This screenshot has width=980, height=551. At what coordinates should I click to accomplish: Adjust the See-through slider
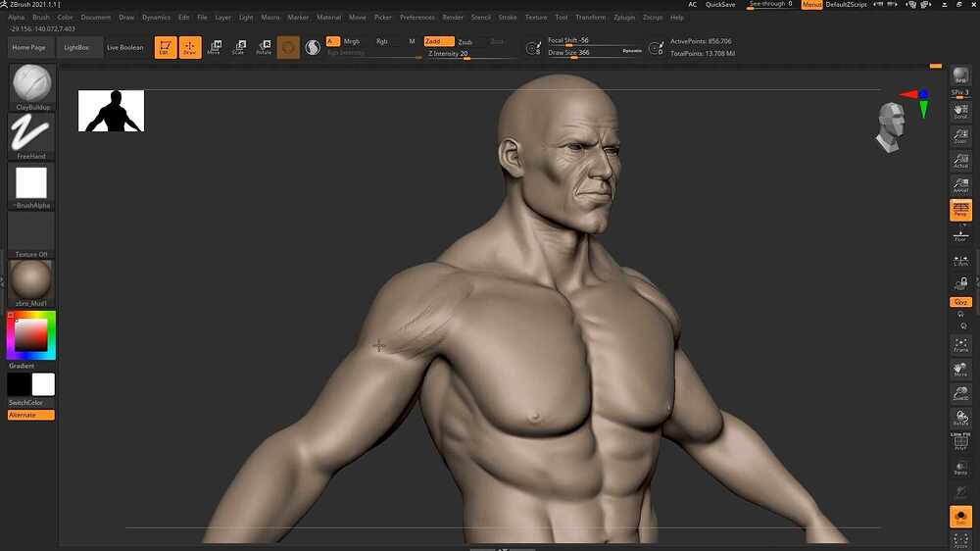tap(771, 4)
